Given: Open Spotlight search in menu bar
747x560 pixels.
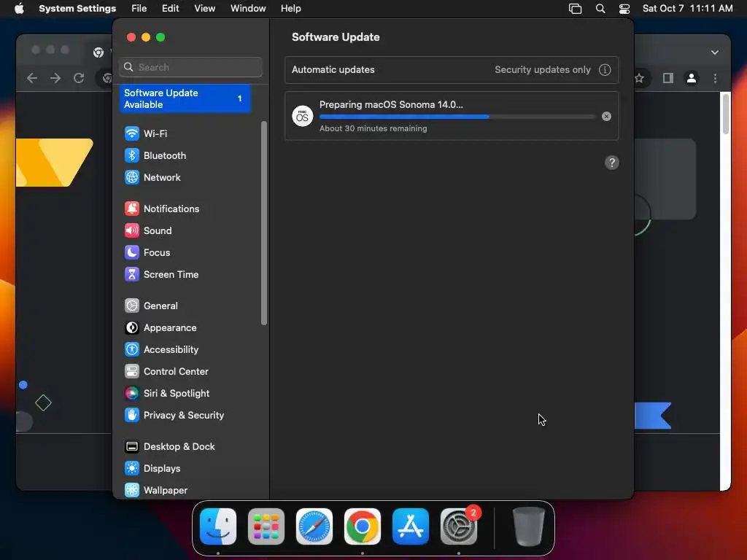Looking at the screenshot, I should coord(600,9).
